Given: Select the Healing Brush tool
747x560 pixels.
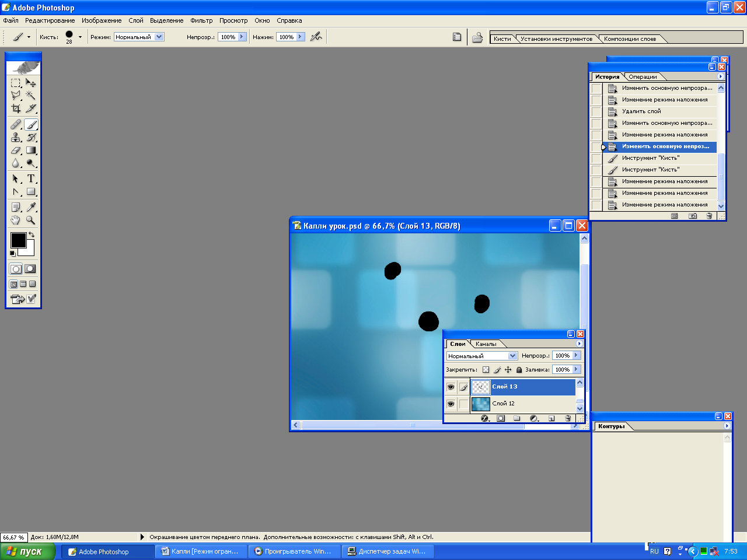Looking at the screenshot, I should [x=16, y=124].
